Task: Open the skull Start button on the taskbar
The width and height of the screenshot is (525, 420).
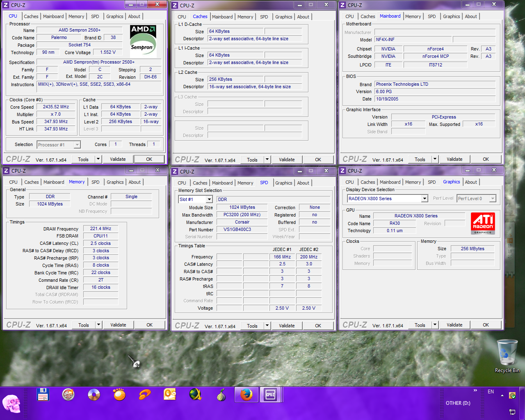Action: click(x=11, y=404)
